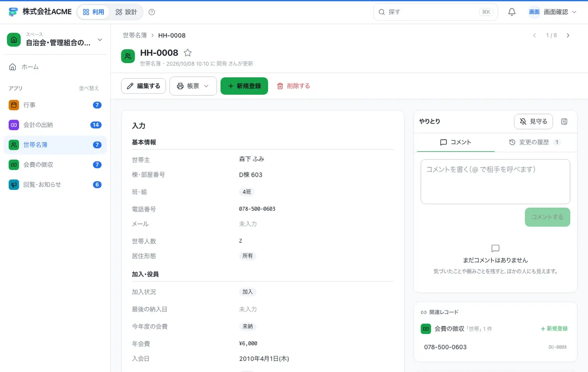Open the 画面確認 user menu

click(553, 12)
